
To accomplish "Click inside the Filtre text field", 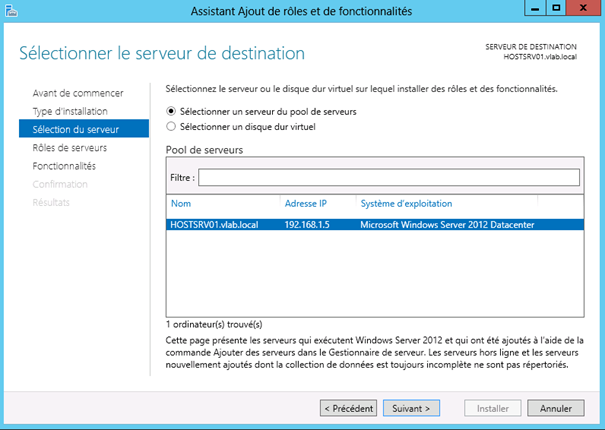I will pos(388,177).
